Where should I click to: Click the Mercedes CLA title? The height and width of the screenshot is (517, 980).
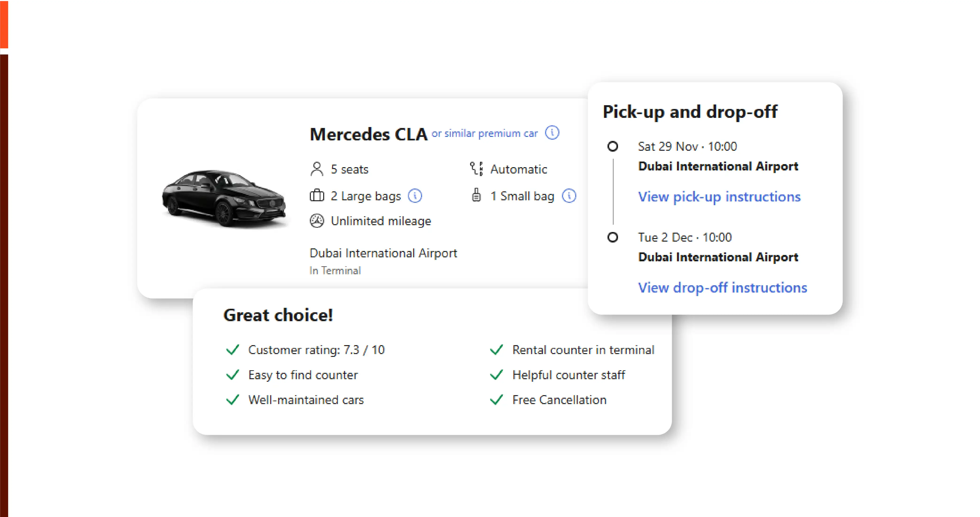click(x=368, y=134)
